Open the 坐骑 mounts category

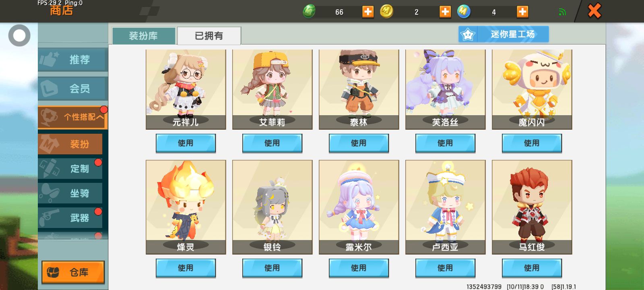pos(70,193)
